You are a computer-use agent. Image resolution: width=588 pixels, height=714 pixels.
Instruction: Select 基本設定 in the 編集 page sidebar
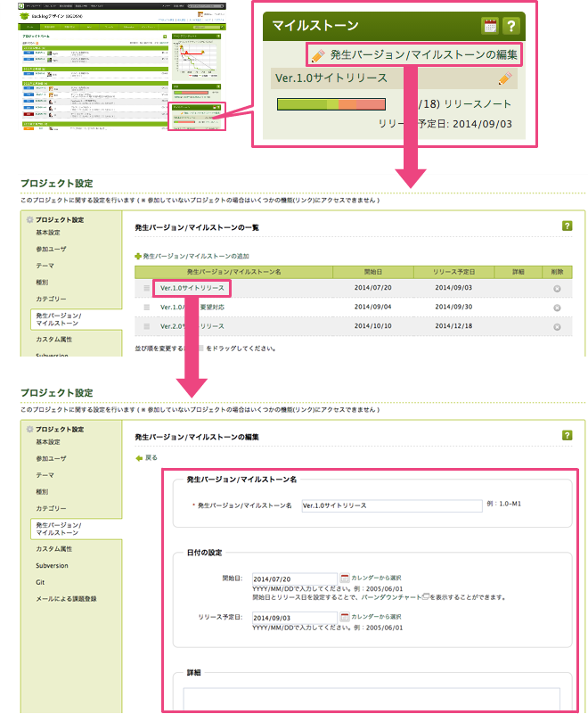click(x=48, y=442)
